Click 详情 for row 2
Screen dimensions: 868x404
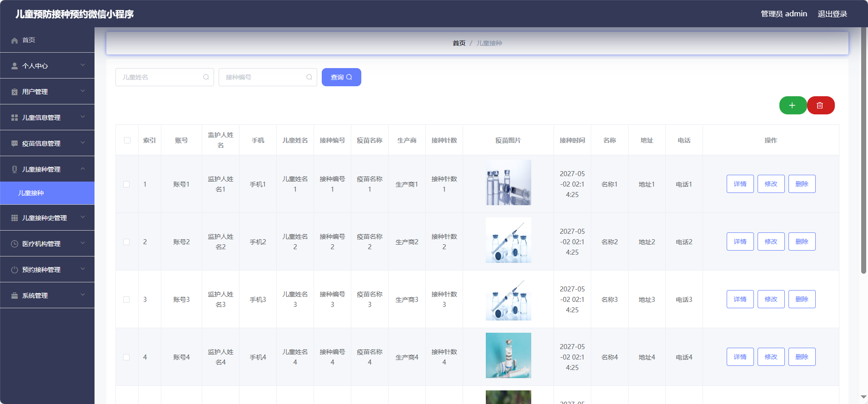click(x=740, y=241)
